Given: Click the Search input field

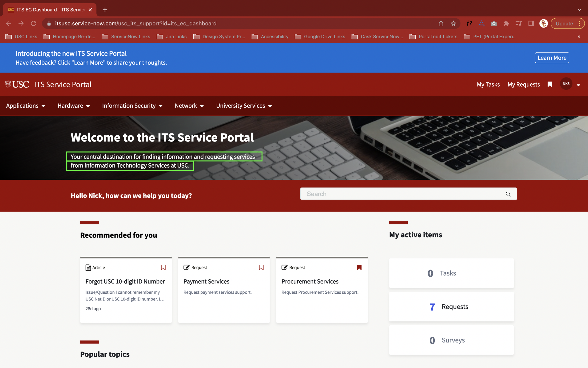Looking at the screenshot, I should [x=401, y=194].
